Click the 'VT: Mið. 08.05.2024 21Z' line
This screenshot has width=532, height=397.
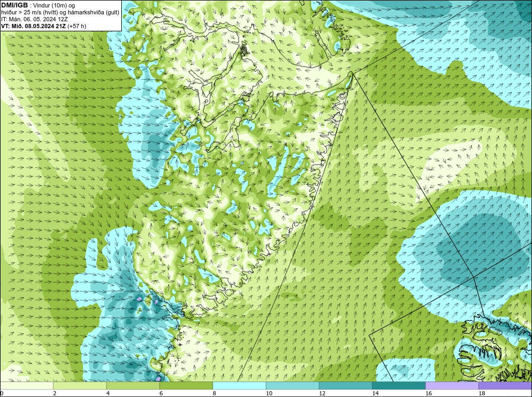[44, 26]
